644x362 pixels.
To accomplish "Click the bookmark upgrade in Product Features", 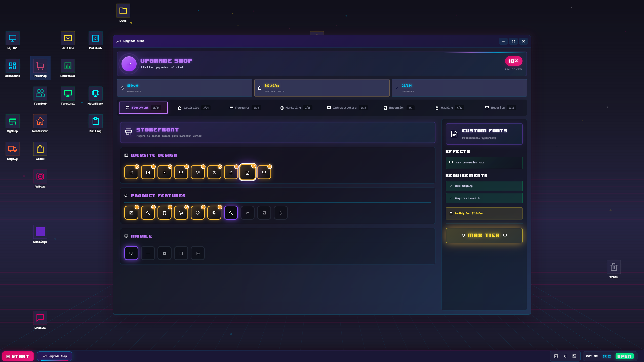I will pos(164,213).
